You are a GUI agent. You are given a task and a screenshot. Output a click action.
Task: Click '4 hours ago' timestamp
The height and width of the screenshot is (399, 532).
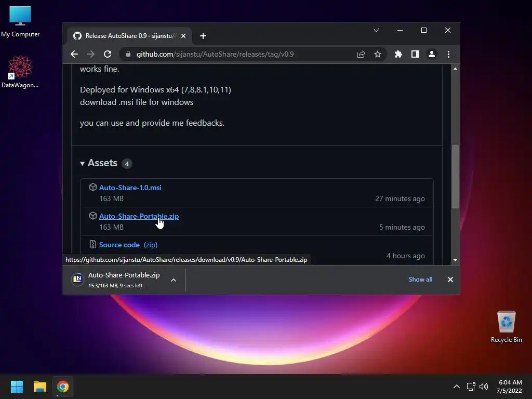tap(405, 256)
